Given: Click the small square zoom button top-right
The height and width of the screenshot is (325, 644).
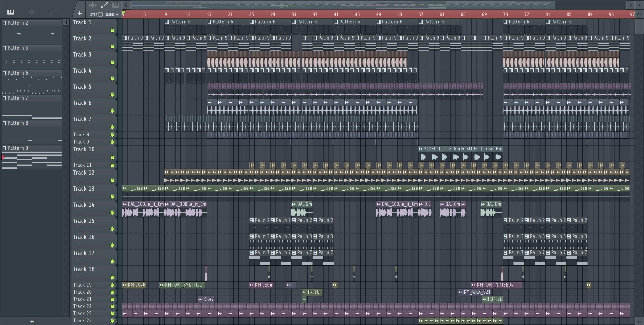Looking at the screenshot, I should (640, 5).
